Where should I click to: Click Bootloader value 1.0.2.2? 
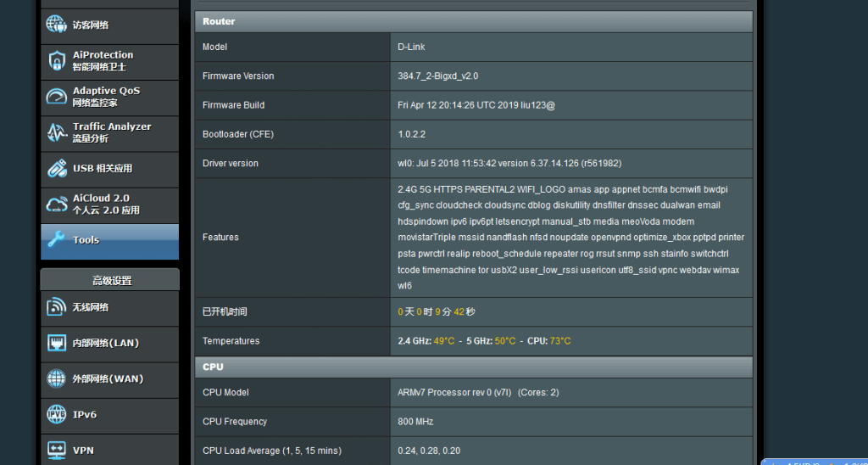[x=411, y=134]
